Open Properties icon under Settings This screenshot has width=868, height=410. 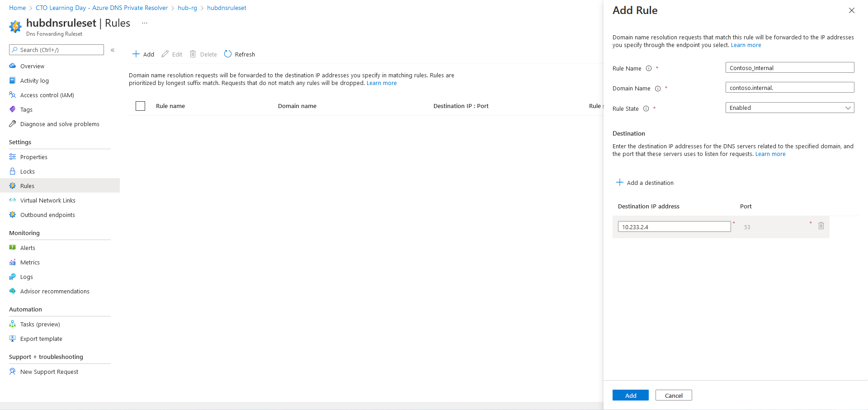point(13,157)
